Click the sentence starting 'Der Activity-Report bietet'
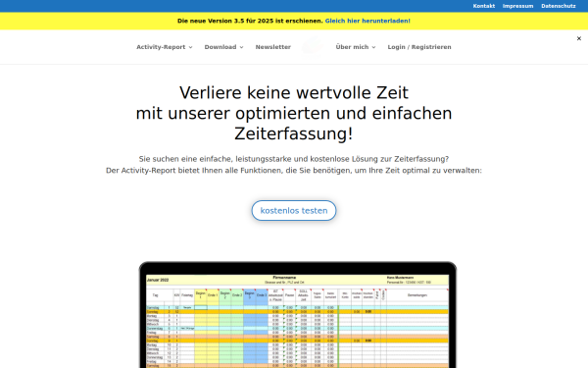 (x=294, y=171)
